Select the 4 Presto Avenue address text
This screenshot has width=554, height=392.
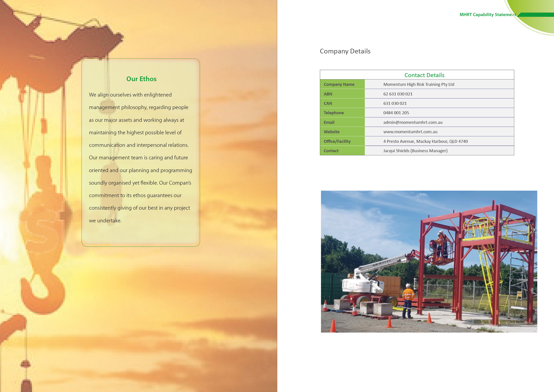click(x=425, y=141)
